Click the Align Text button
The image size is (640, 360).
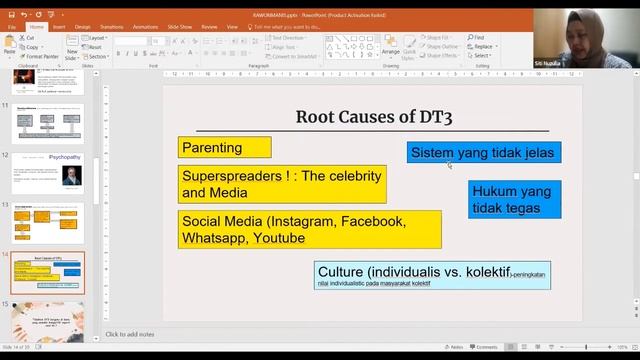coord(282,47)
